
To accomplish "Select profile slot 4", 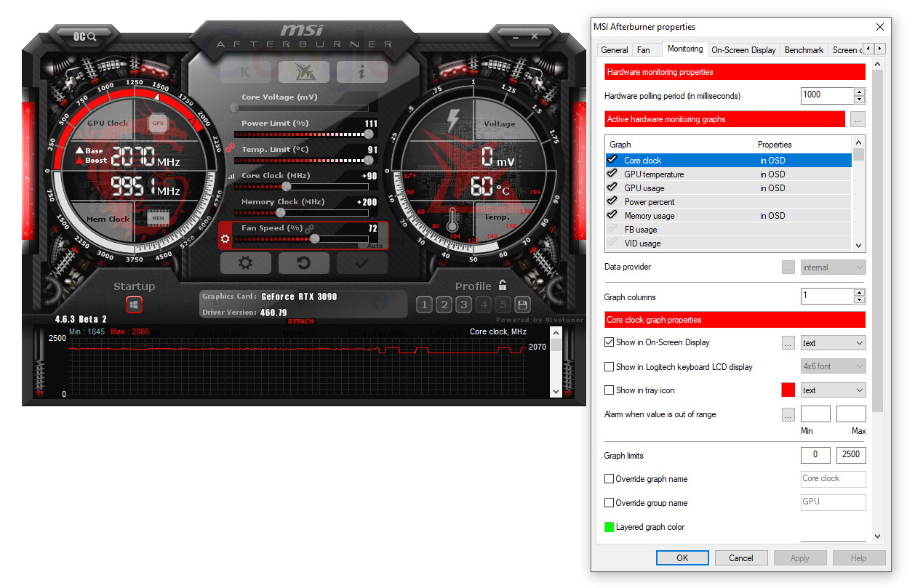I will [484, 305].
